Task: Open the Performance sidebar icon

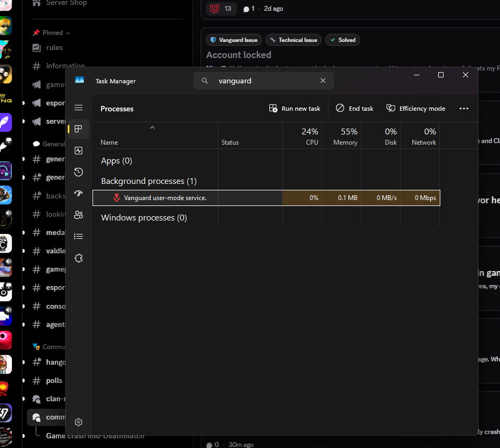Action: point(78,151)
